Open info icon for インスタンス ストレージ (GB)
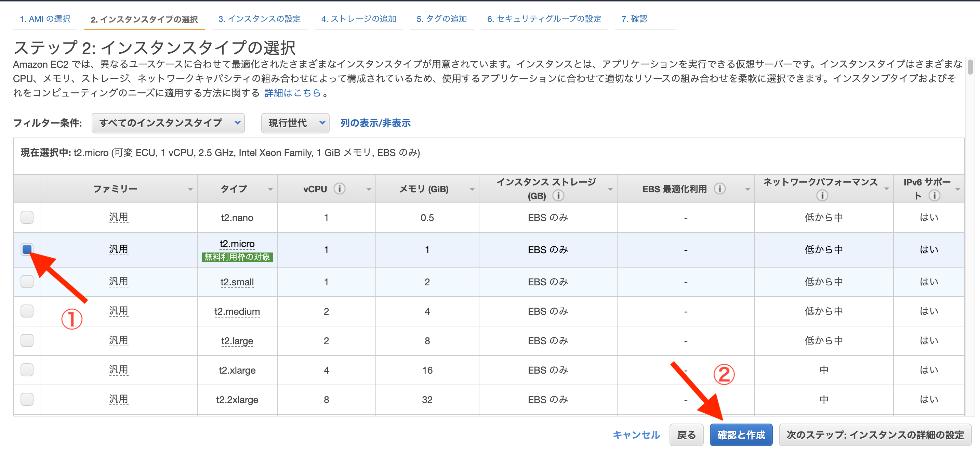 coord(558,196)
